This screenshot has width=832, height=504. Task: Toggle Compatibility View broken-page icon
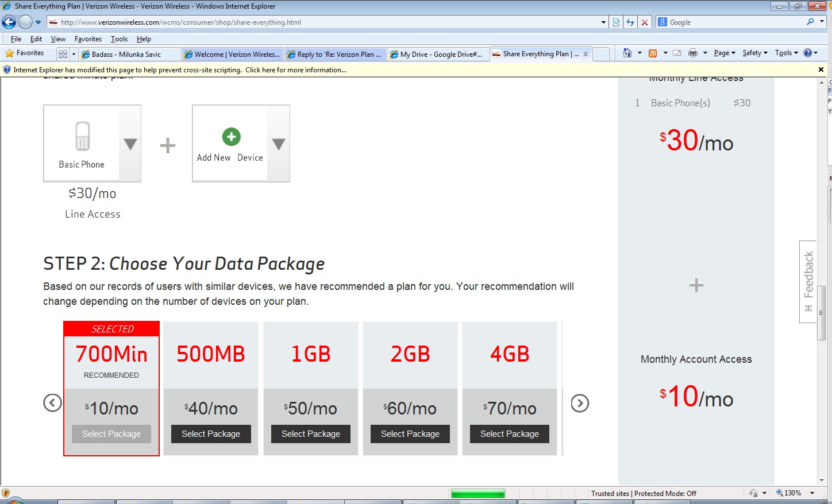coord(616,22)
